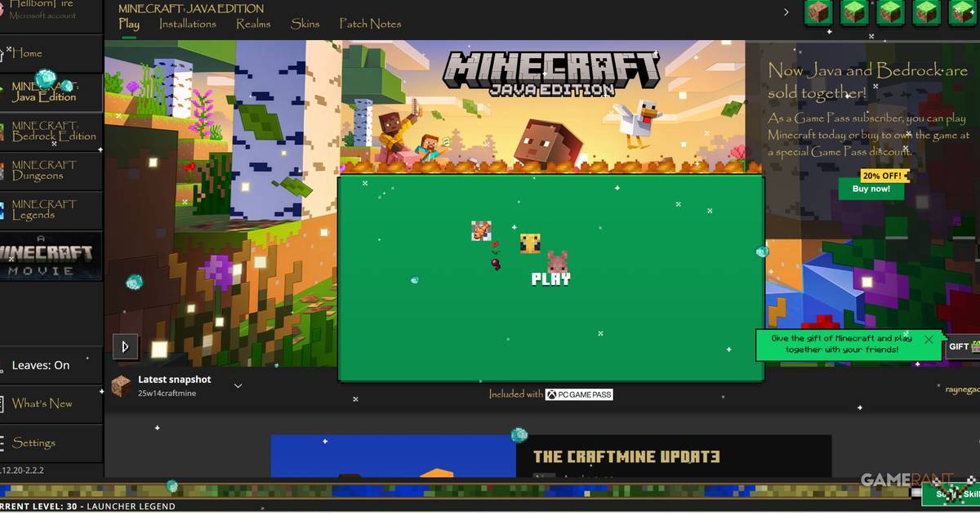Screen dimensions: 980x513
Task: Click the dirt block icon beside the chevron
Action: (819, 12)
